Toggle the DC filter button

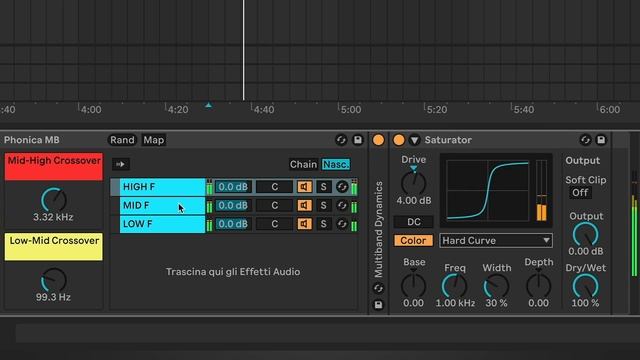click(413, 222)
